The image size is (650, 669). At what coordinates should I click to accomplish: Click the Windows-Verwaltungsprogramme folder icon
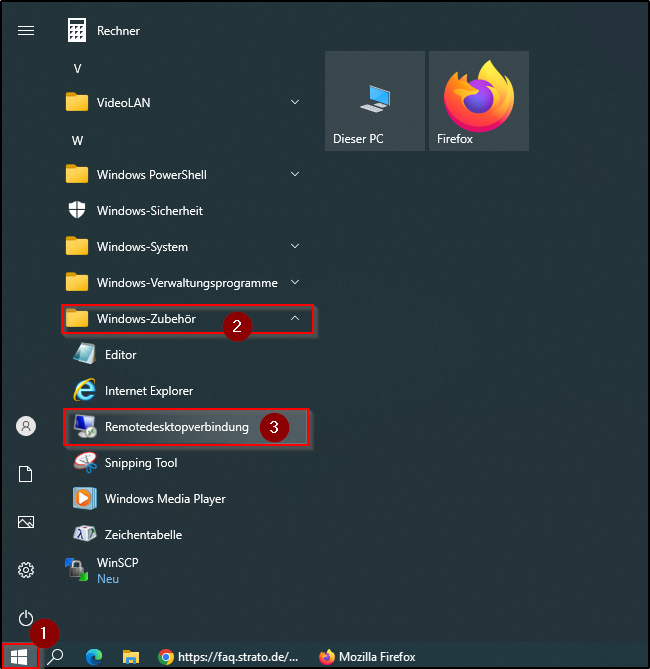(77, 282)
